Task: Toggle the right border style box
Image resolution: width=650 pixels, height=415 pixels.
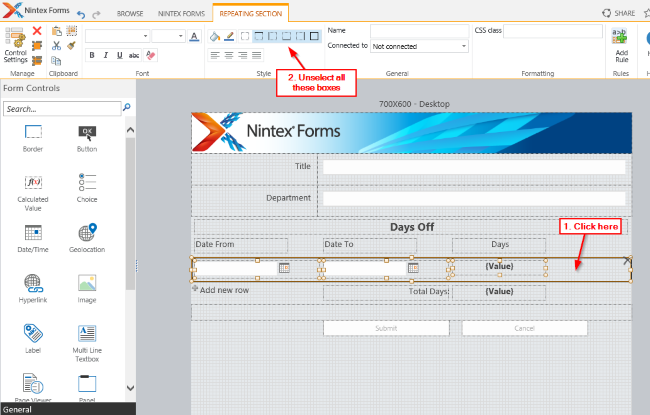Action: coord(300,36)
